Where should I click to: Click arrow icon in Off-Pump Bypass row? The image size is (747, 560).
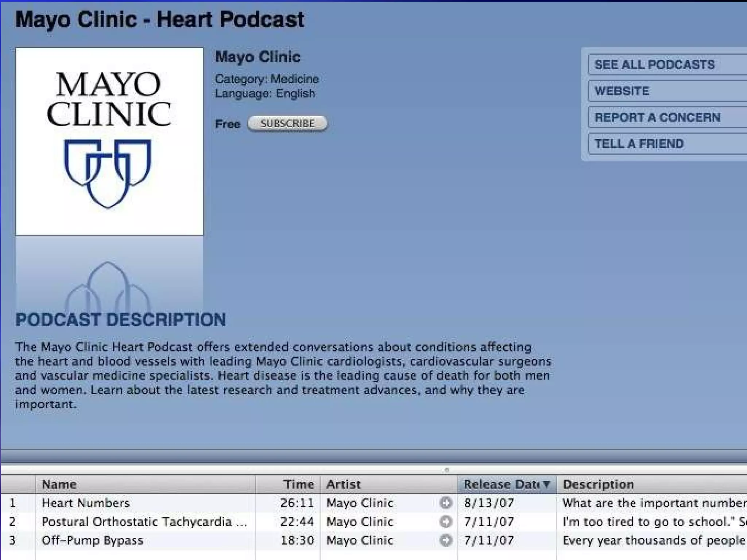point(445,540)
